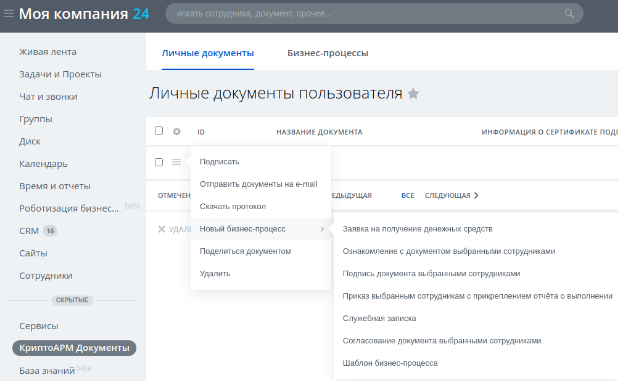Open Чат и звонки in sidebar
The height and width of the screenshot is (383, 619).
click(48, 97)
